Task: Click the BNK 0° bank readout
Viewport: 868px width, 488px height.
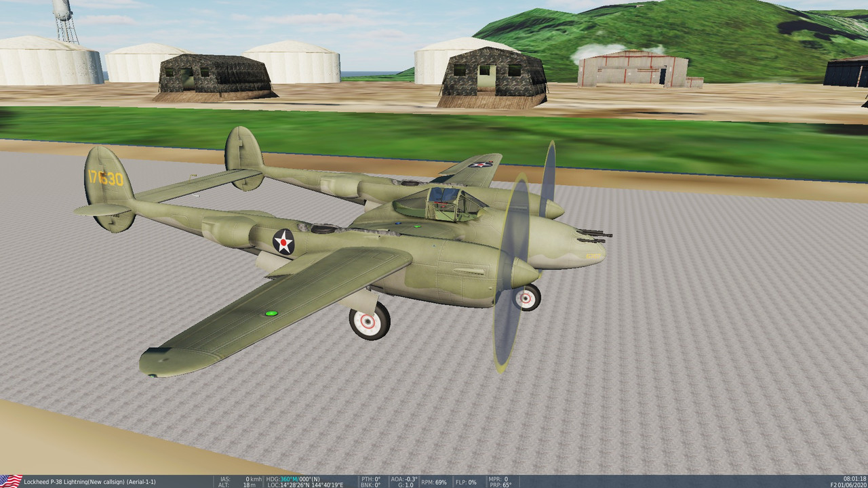Action: [371, 485]
